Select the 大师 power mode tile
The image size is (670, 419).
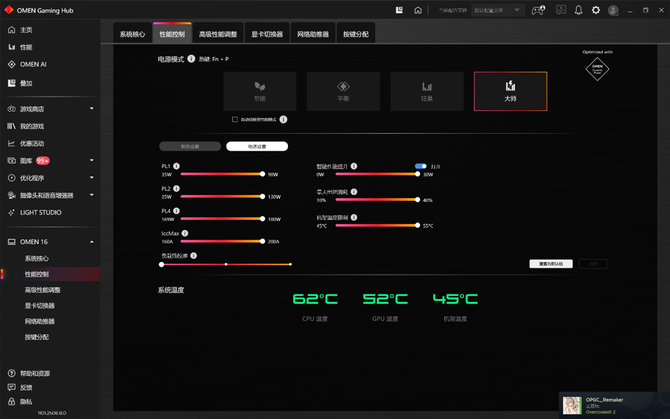click(x=510, y=91)
